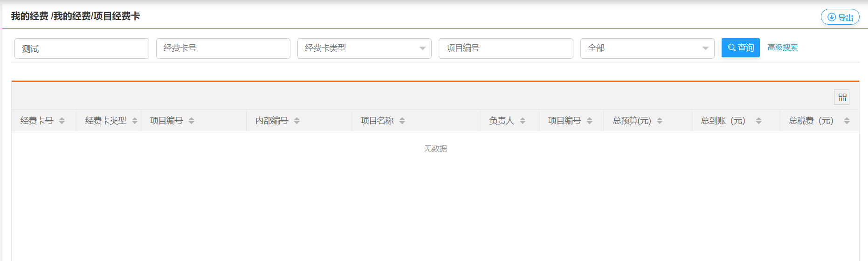This screenshot has width=868, height=261.
Task: Sort by 总预算(元) using its sort arrows
Action: (660, 121)
